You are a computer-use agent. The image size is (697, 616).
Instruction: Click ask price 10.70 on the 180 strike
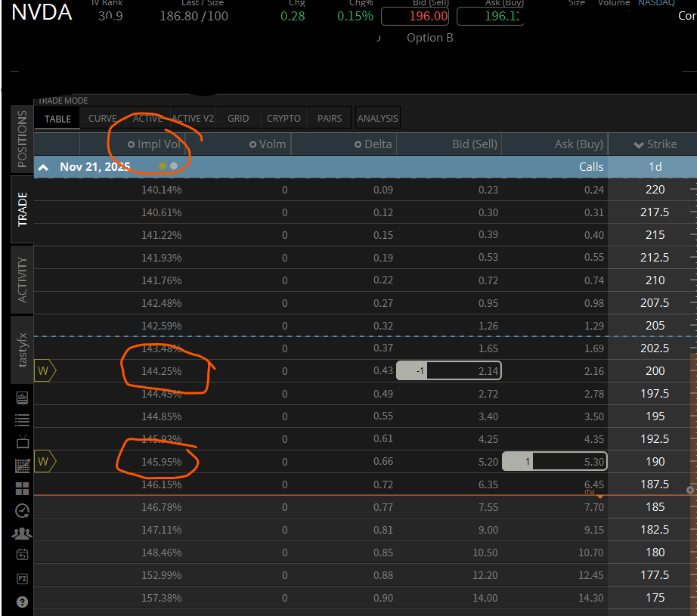point(590,553)
